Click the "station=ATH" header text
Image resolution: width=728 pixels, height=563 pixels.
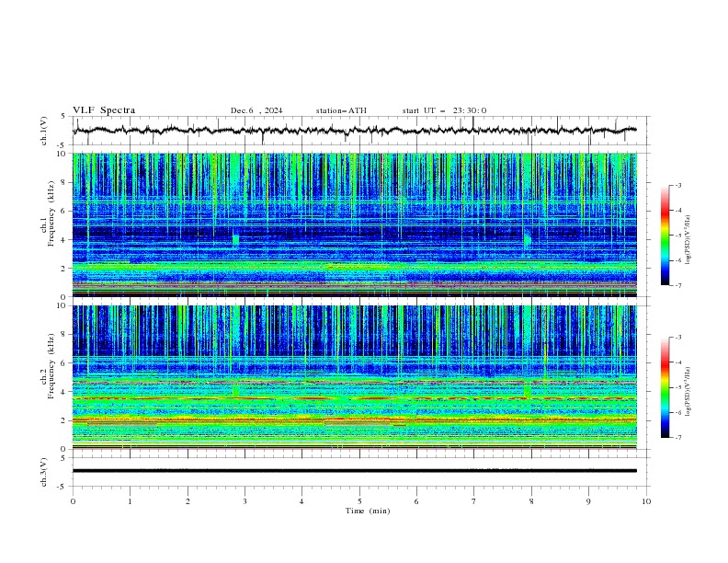[341, 110]
